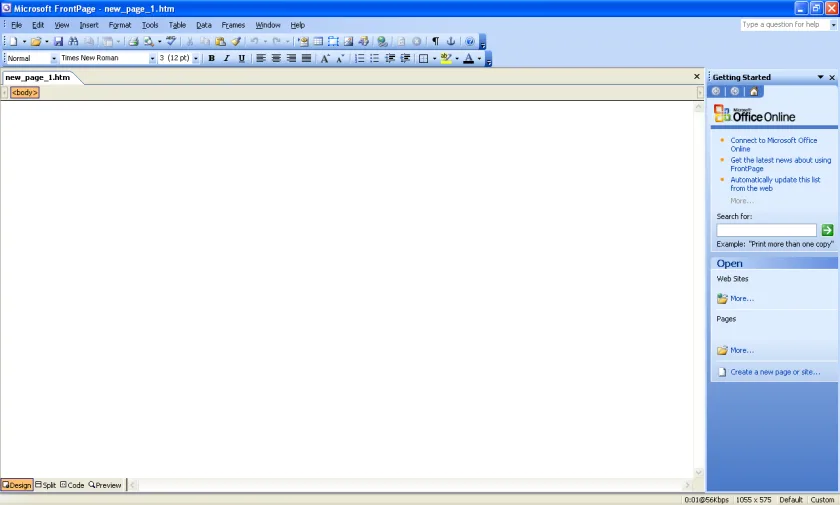Click Connect to Microsoft Office Online link
The image size is (840, 505).
pos(773,145)
